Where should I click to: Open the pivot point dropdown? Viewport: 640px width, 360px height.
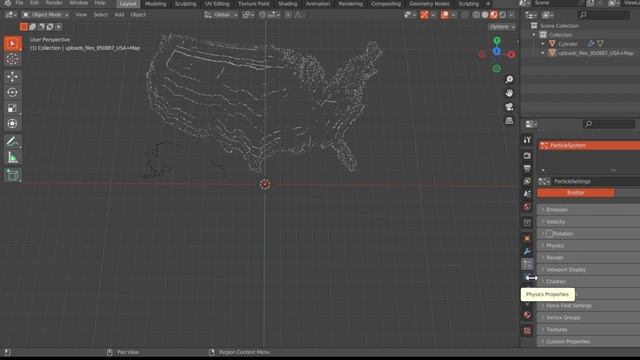pyautogui.click(x=248, y=15)
